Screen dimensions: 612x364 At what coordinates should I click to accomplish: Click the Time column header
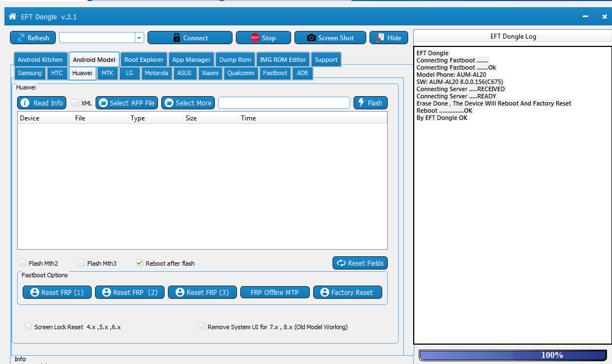tap(313, 118)
